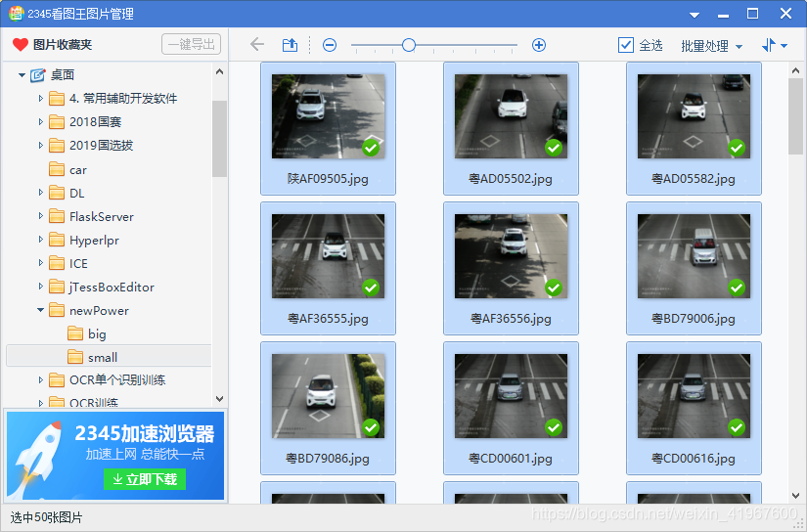Image resolution: width=807 pixels, height=532 pixels.
Task: Click the folder tree scrollbar thumb
Action: [219, 139]
